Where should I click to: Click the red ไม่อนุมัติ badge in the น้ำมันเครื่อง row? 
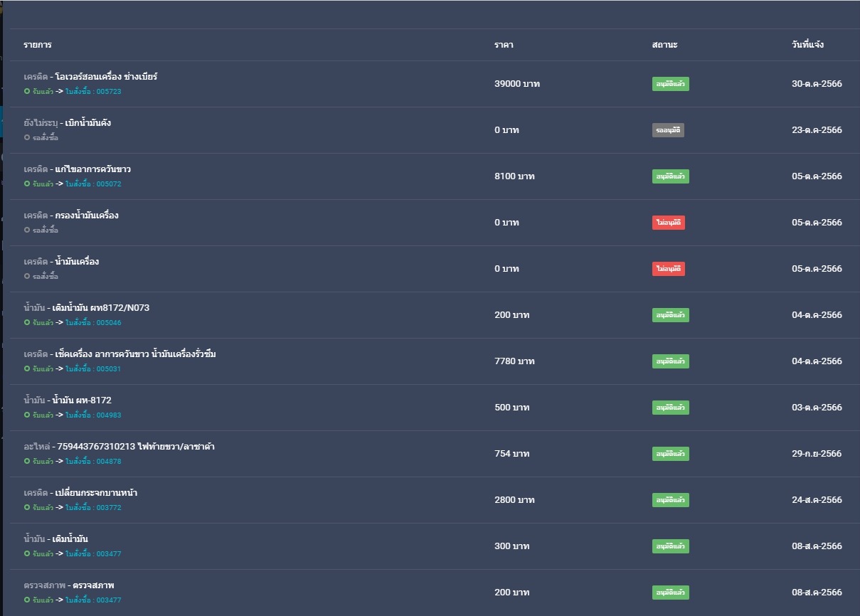click(x=669, y=269)
